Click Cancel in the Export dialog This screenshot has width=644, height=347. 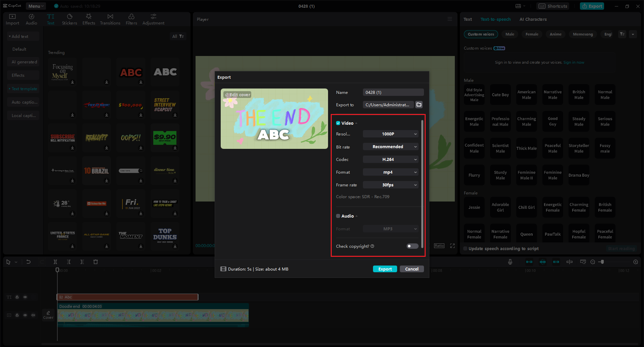[412, 269]
